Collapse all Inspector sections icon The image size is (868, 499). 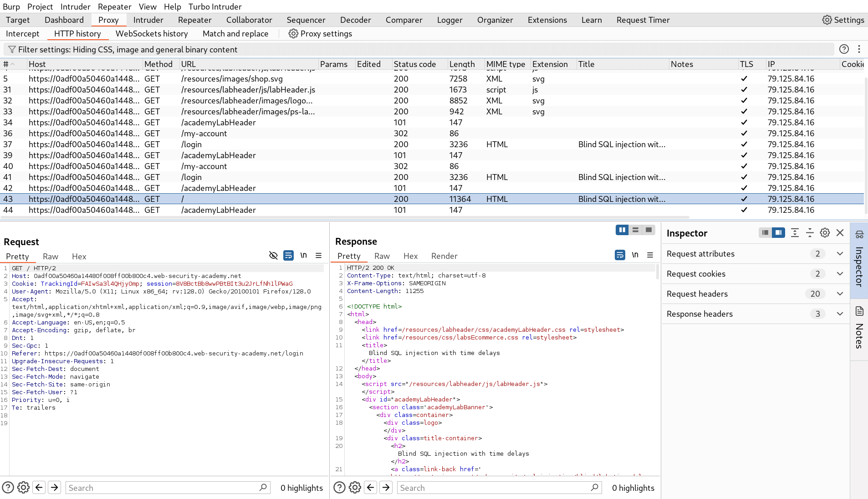[810, 233]
